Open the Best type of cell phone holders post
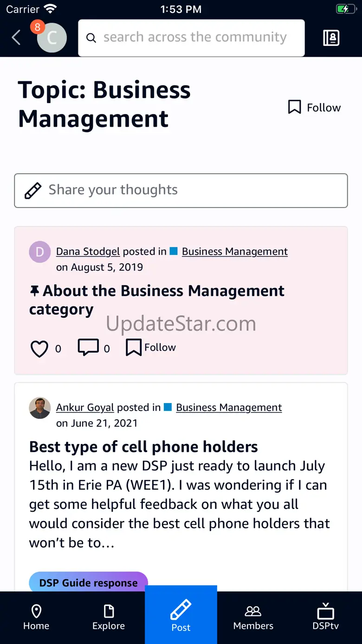 point(143,447)
